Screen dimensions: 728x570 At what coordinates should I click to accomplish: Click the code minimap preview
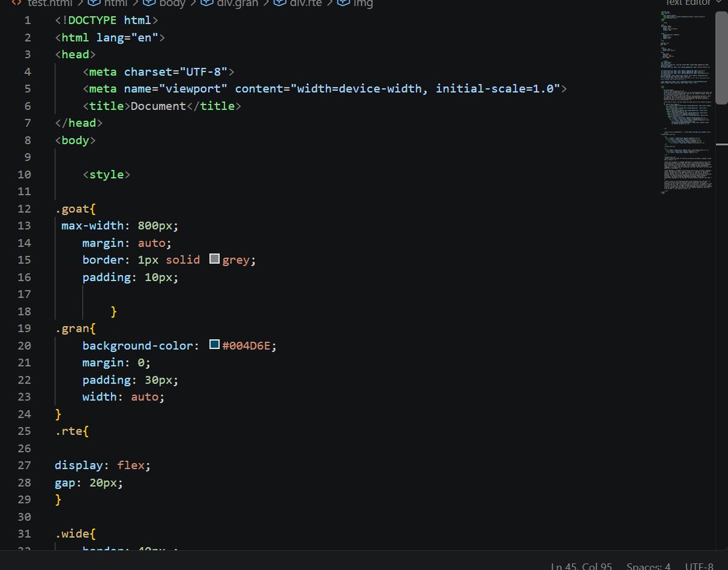point(687,101)
